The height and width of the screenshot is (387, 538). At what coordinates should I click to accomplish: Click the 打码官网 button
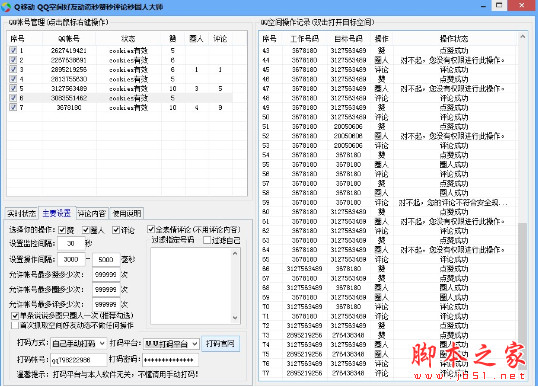click(x=220, y=343)
